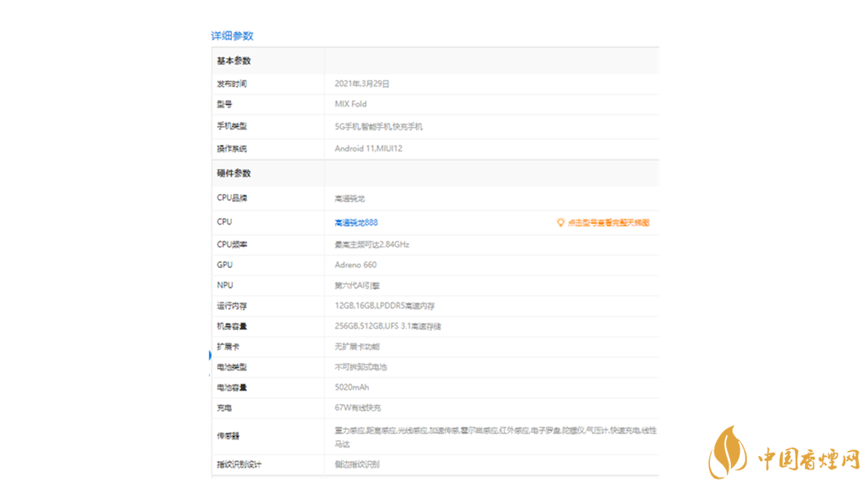Click 点击型号查看完整天梯图 link
This screenshot has width=868, height=488.
pyautogui.click(x=610, y=222)
